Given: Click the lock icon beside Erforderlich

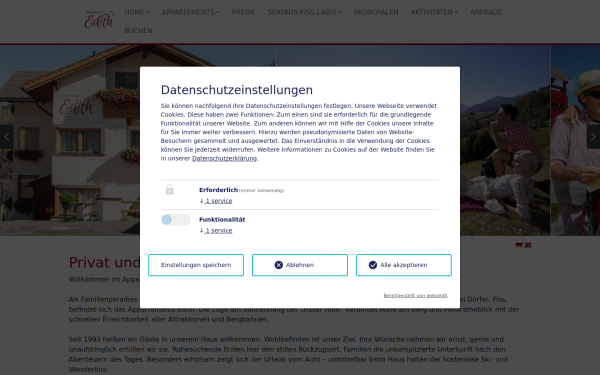Looking at the screenshot, I should coord(170,189).
